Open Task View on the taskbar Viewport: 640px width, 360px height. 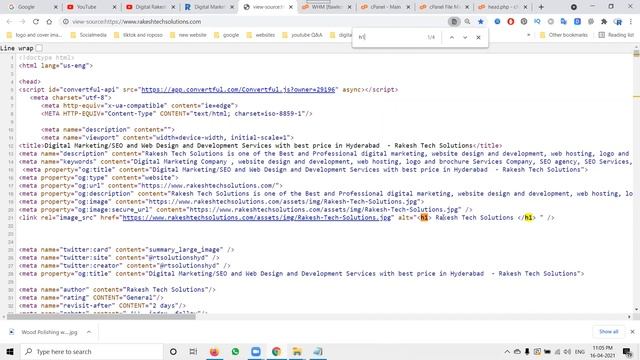point(193,351)
